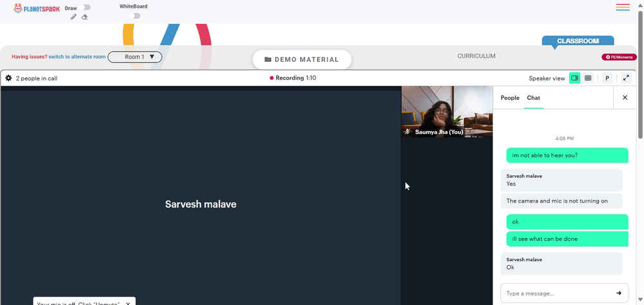Click Sarvesh malave name in main video
644x305 pixels.
coord(200,204)
